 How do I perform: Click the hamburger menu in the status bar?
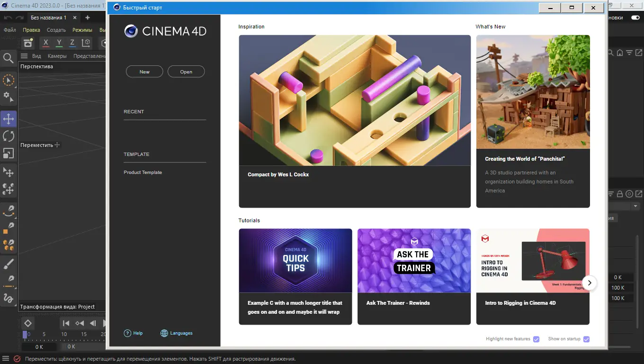coord(5,359)
